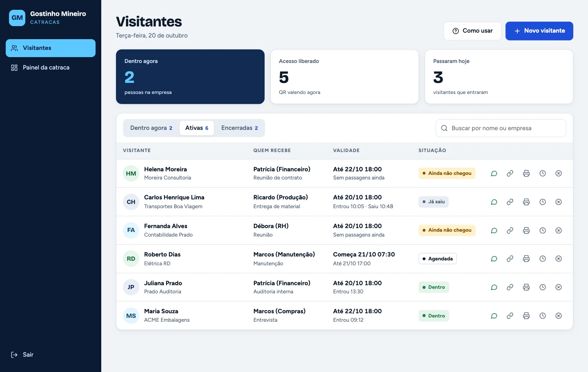Click text Transportes Boa Viagem
Screen dimensions: 588x372
click(173, 207)
